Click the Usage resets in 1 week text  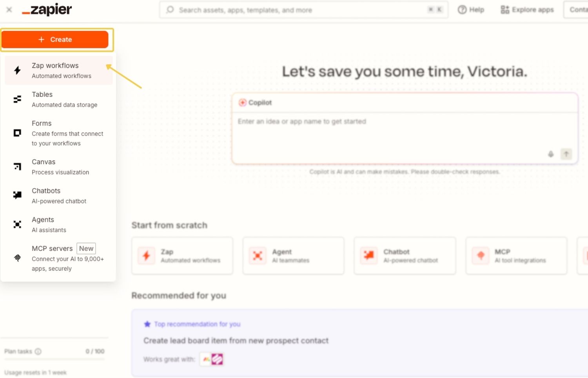[x=35, y=373]
